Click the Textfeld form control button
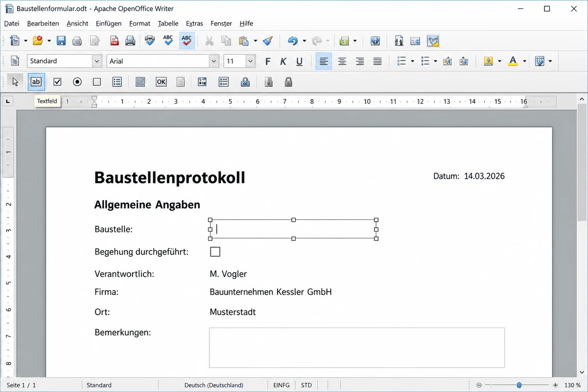The image size is (588, 392). click(x=37, y=82)
